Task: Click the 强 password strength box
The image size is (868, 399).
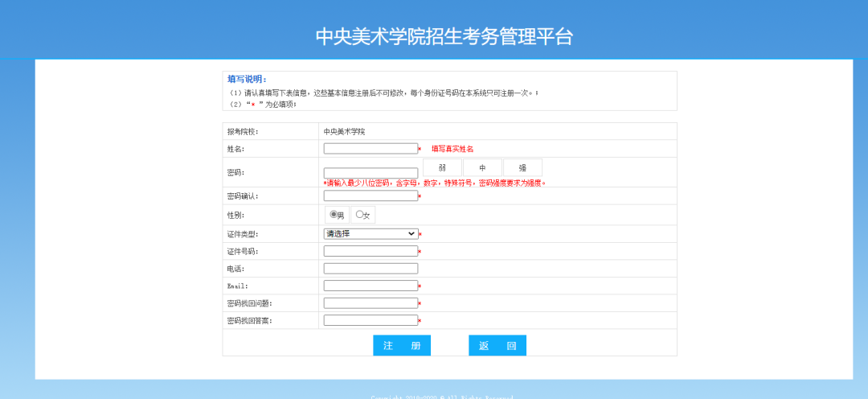Action: coord(522,167)
